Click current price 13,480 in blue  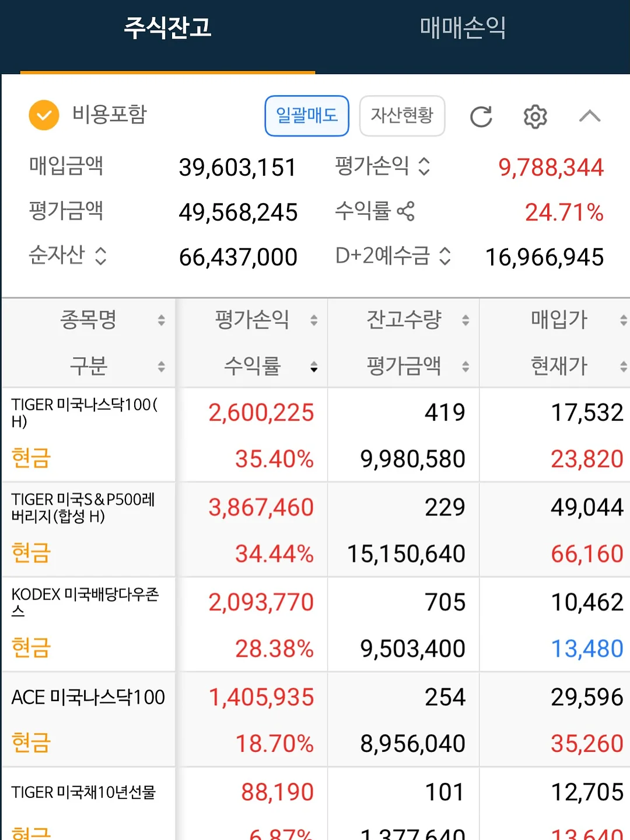click(x=587, y=649)
